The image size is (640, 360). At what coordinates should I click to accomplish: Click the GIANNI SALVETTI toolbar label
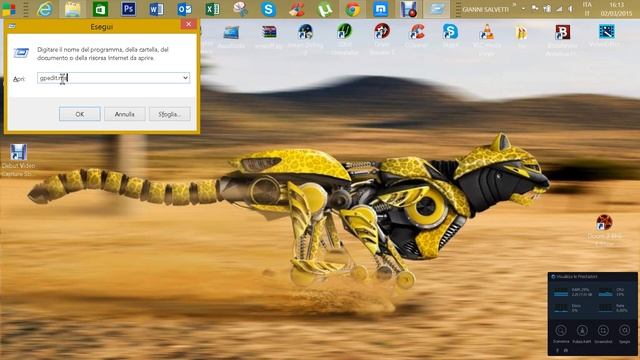pyautogui.click(x=485, y=9)
